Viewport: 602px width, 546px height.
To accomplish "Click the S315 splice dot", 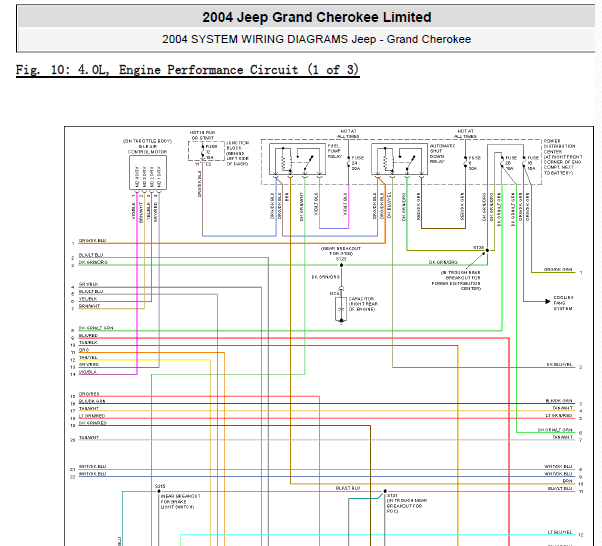I will [x=159, y=491].
